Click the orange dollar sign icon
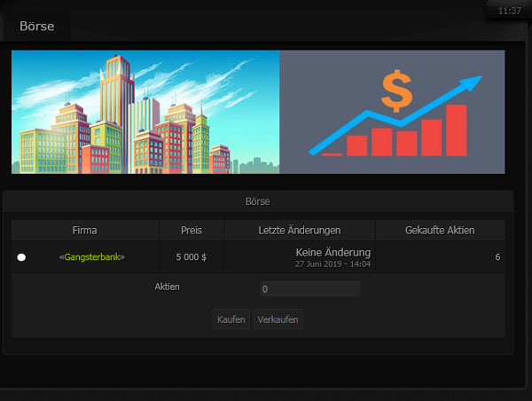 396,90
